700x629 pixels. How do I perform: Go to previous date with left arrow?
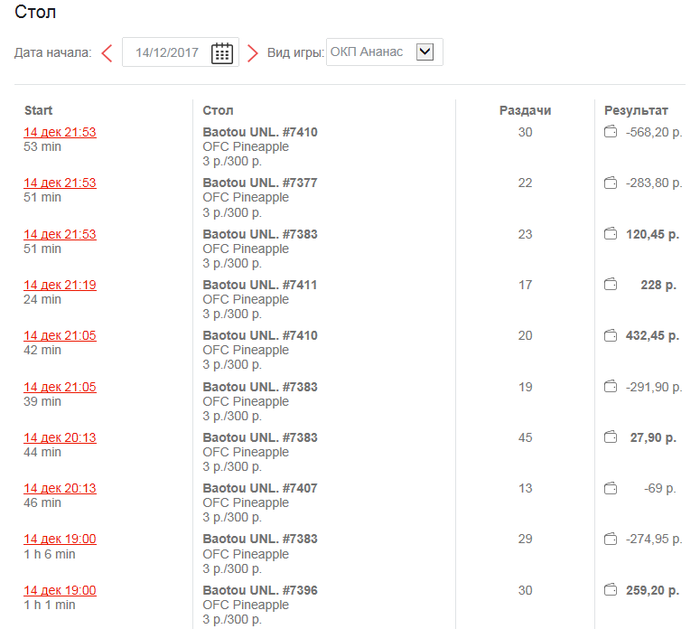[107, 53]
